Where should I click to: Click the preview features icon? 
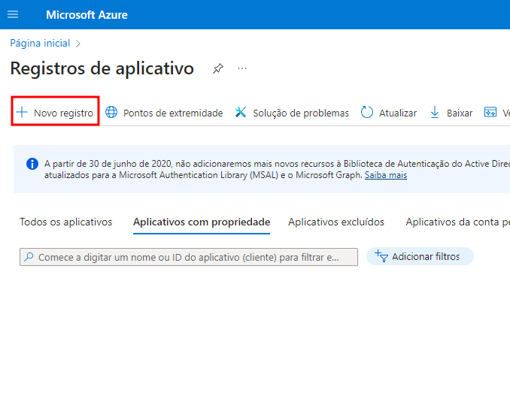click(490, 112)
